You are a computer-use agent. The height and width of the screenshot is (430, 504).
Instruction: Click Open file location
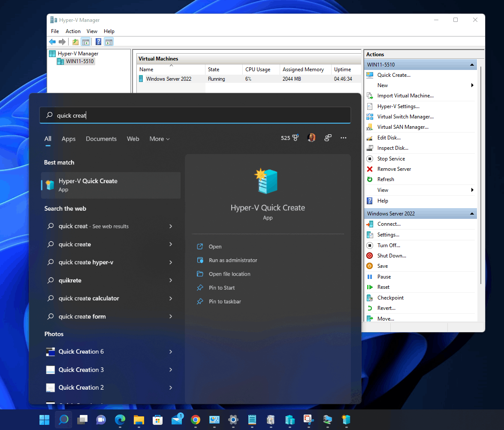pyautogui.click(x=229, y=274)
